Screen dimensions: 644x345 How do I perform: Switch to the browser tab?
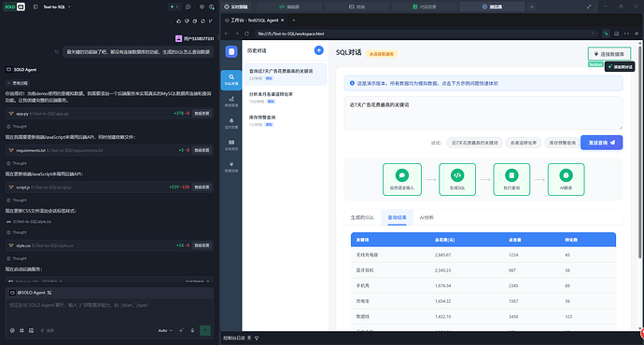coord(492,7)
